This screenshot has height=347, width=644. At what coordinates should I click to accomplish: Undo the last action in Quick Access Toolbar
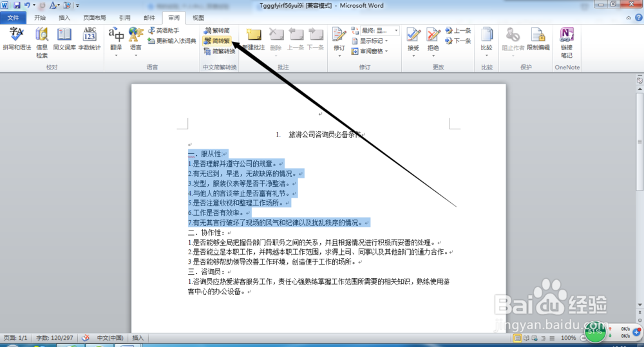[x=26, y=5]
